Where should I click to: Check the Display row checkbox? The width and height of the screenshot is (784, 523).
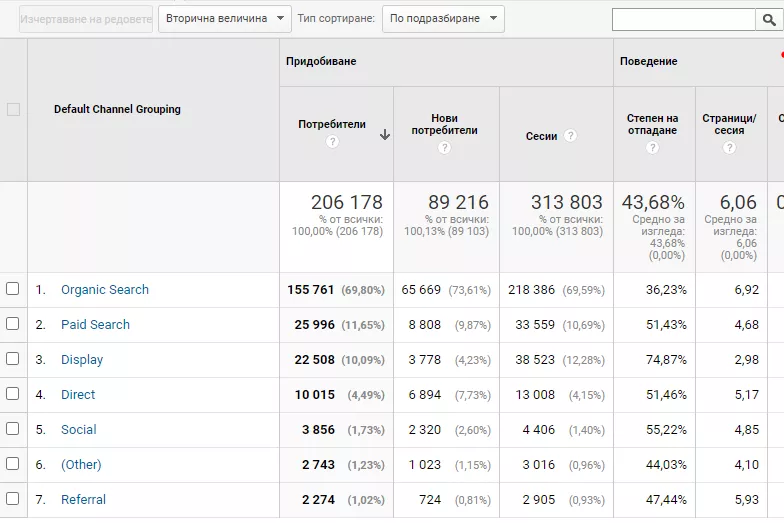(x=12, y=358)
